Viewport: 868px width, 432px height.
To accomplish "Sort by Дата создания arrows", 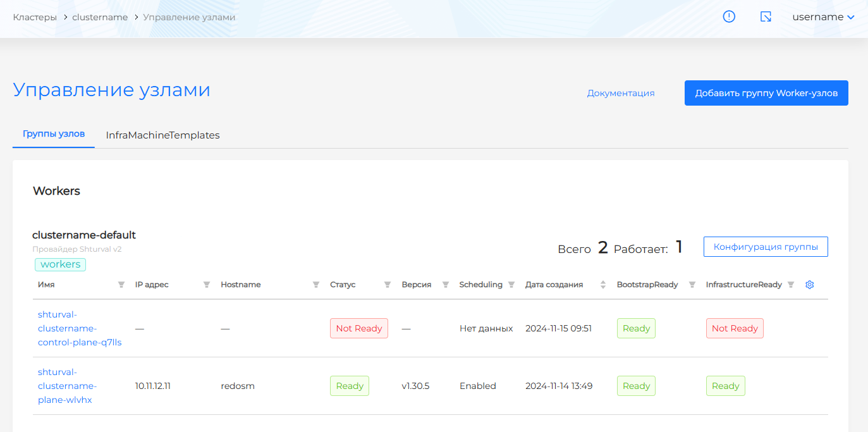I will click(602, 285).
